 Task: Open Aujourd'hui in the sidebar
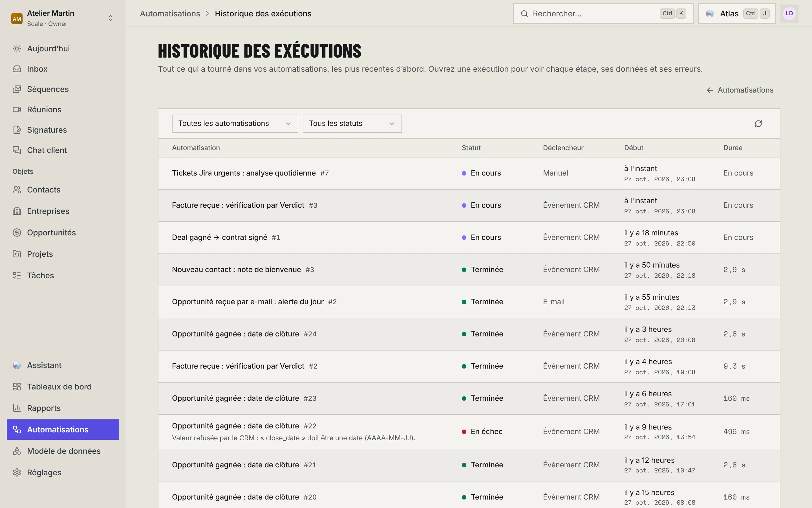(63, 49)
